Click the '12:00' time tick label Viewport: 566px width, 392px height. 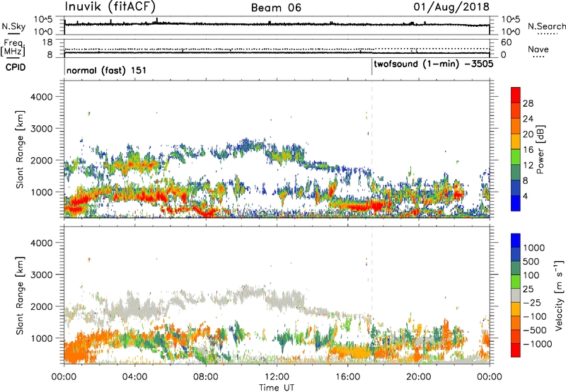[277, 377]
